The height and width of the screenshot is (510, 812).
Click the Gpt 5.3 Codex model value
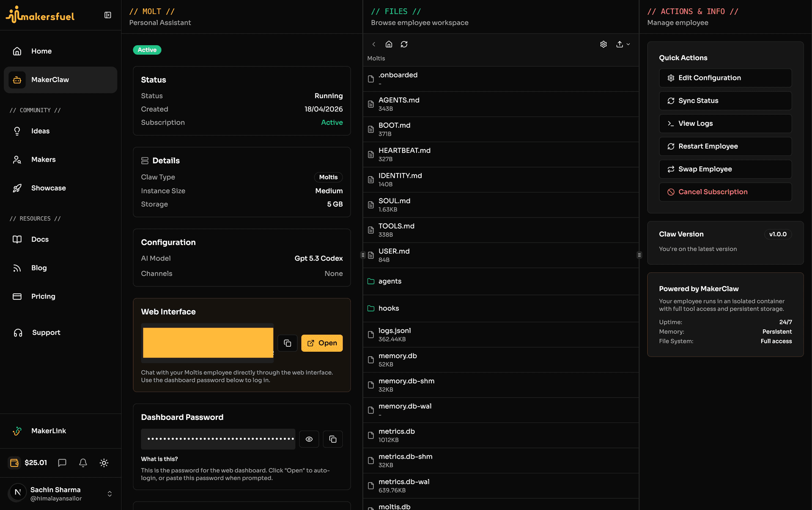pos(318,259)
